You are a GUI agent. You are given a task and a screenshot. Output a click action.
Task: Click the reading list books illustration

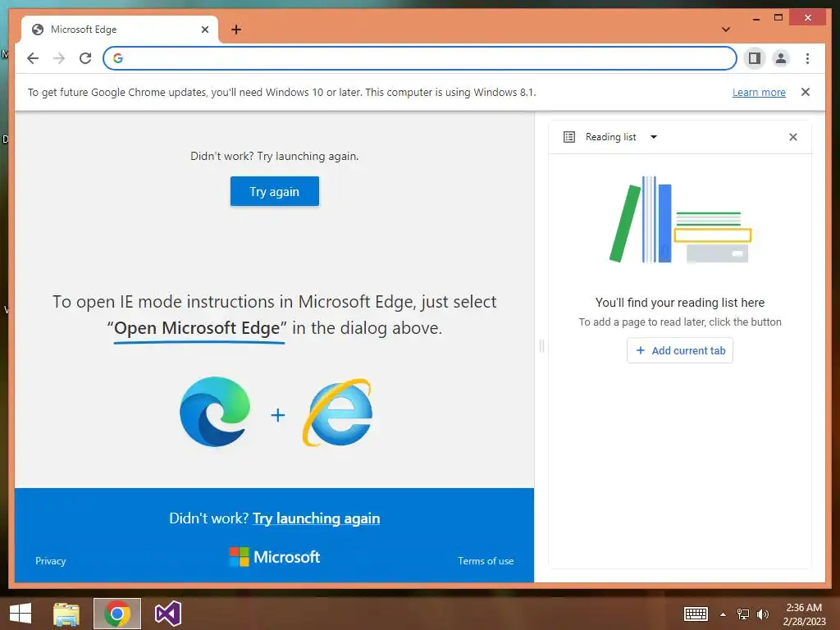pyautogui.click(x=680, y=220)
